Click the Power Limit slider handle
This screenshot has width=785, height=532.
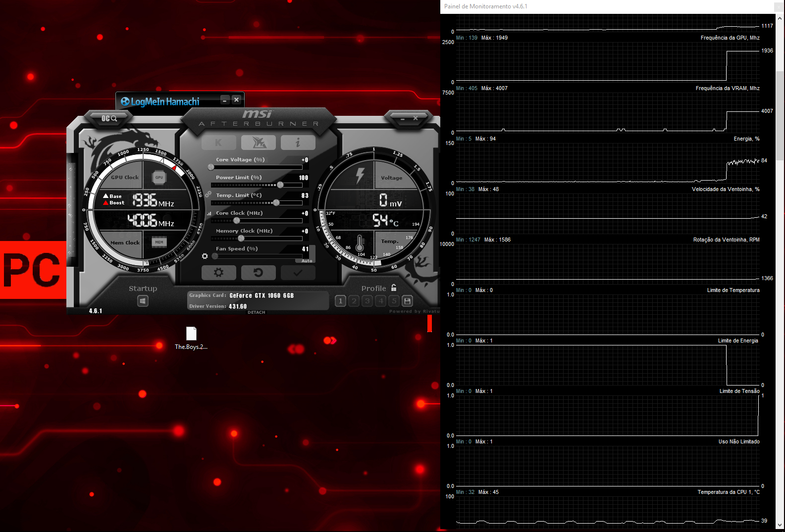(280, 185)
